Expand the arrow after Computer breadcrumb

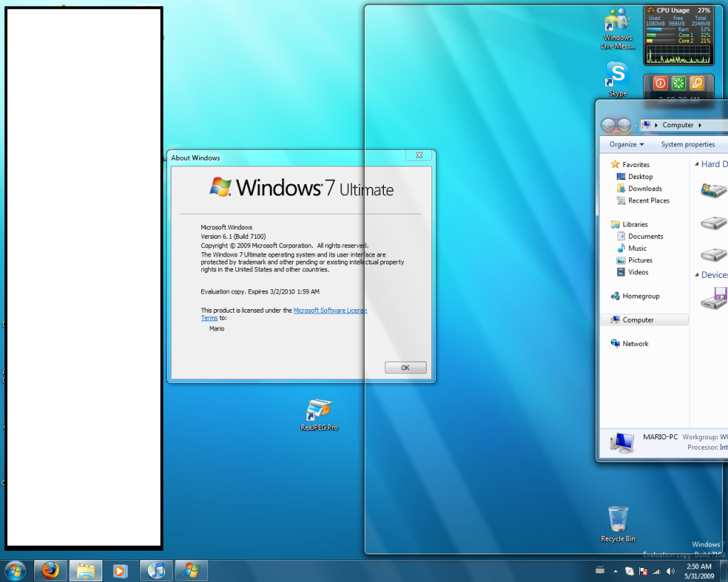pos(700,125)
